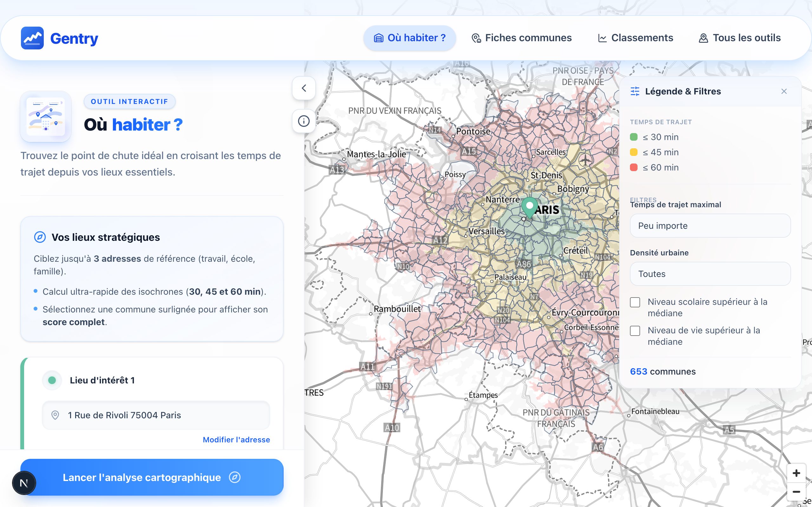Open the Fiches communes menu item
The image size is (812, 507).
coord(521,38)
